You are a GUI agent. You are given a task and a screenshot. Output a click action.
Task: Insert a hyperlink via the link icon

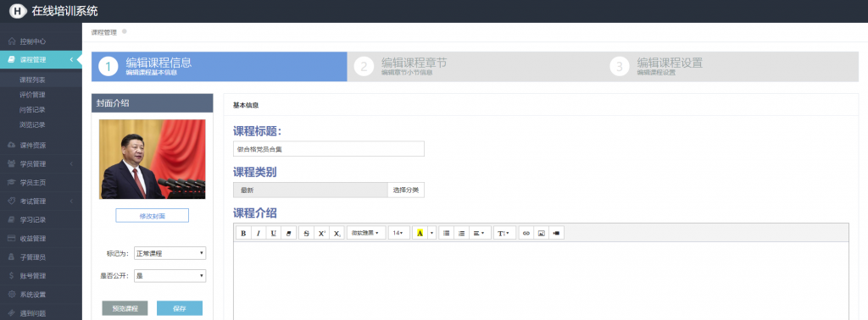tap(526, 234)
